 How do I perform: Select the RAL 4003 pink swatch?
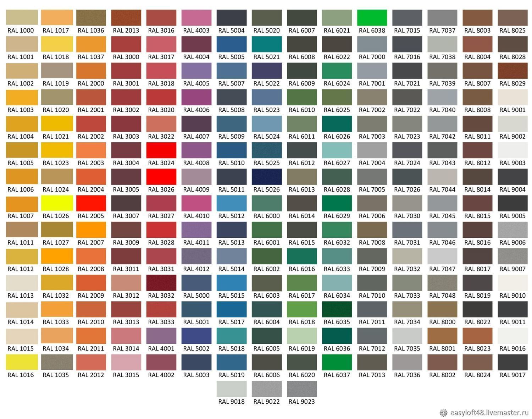(x=196, y=17)
